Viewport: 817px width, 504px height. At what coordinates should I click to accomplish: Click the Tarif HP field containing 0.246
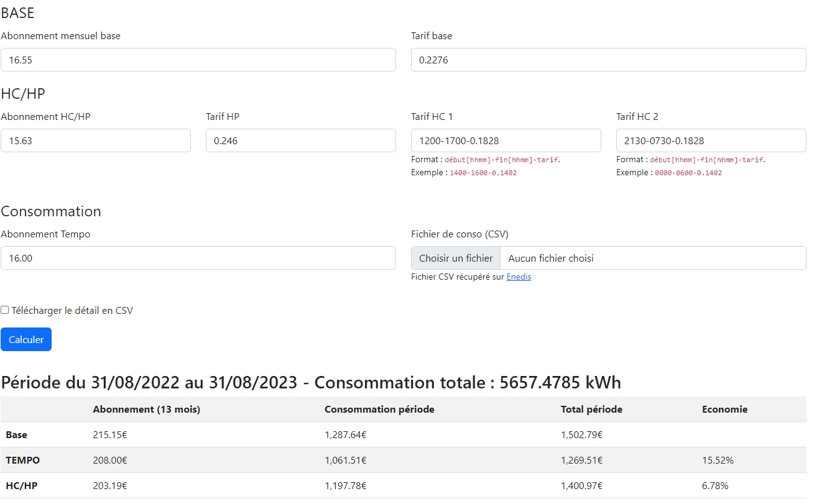pyautogui.click(x=300, y=140)
